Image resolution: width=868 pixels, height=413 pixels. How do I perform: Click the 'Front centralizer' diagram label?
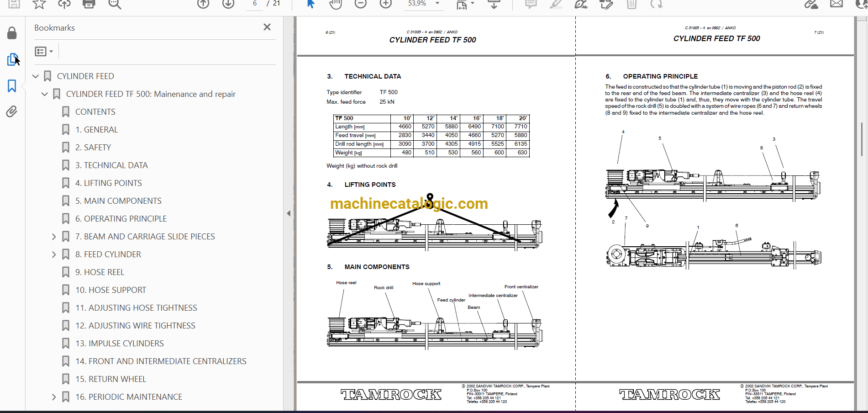click(521, 287)
